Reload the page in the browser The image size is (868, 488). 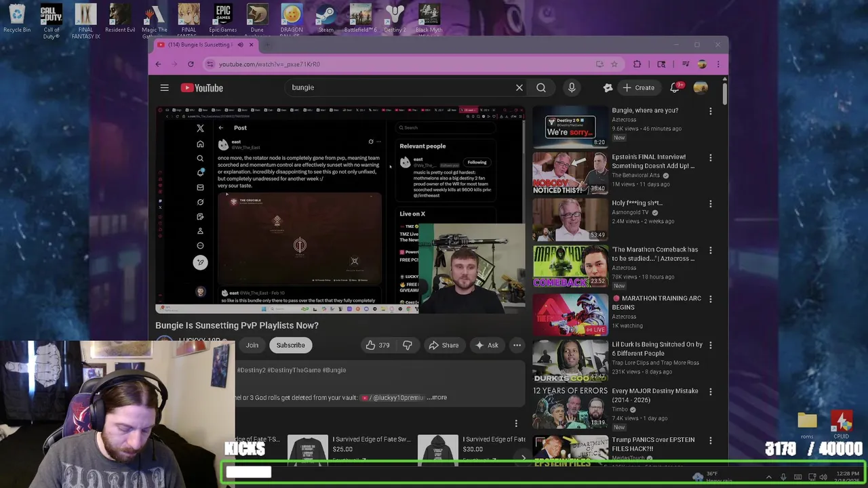191,64
